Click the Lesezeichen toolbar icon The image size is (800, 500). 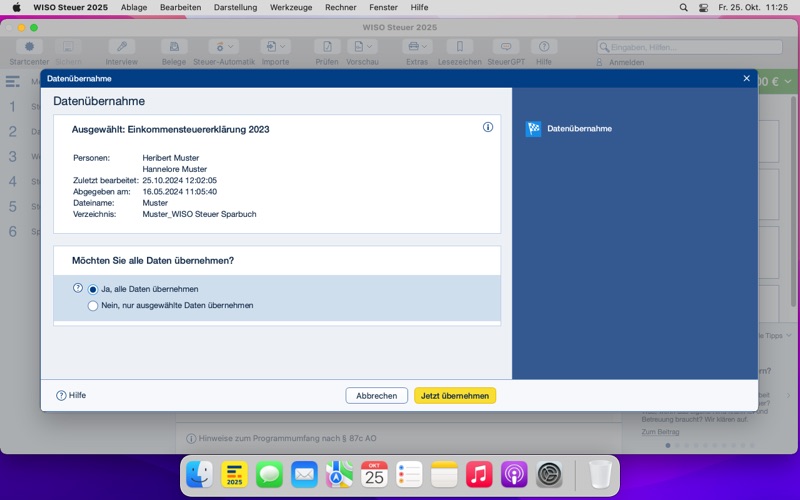pos(460,47)
